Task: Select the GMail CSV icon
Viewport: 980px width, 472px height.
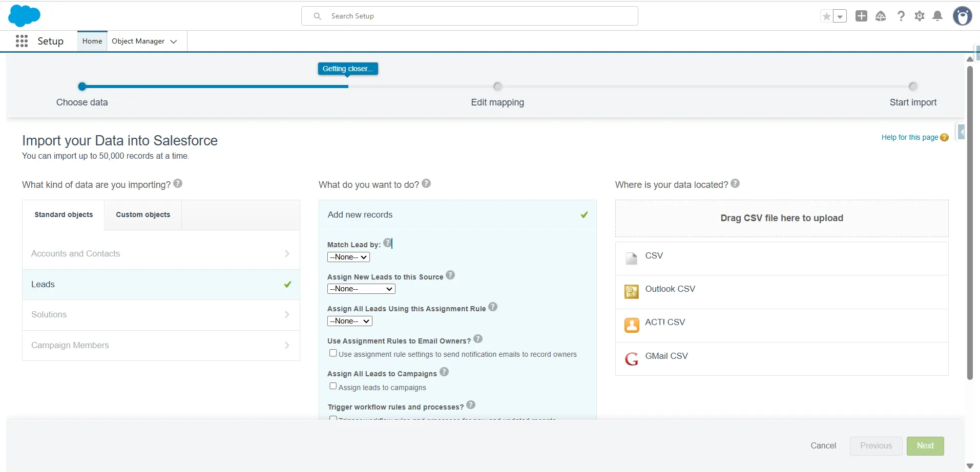Action: [x=632, y=359]
